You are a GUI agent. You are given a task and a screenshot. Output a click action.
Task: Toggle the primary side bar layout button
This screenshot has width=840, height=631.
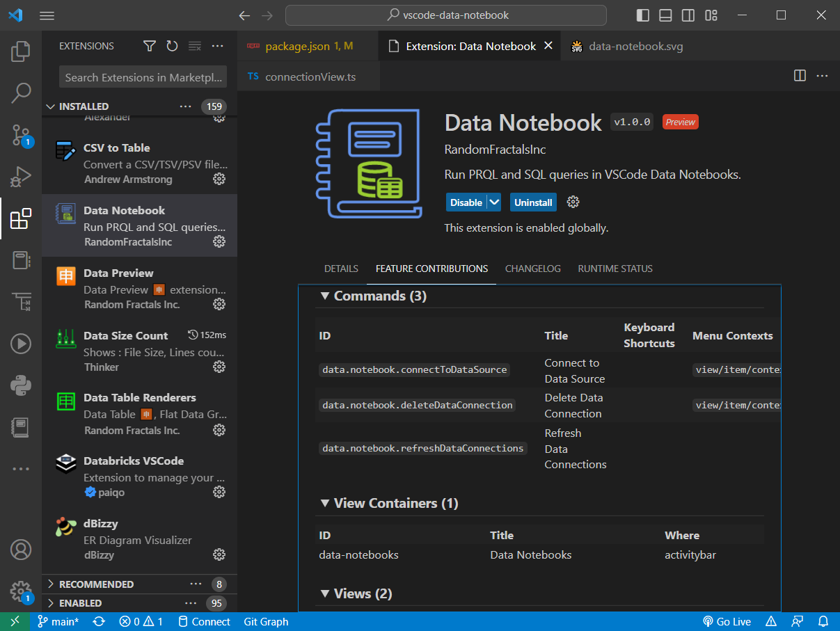pos(643,15)
